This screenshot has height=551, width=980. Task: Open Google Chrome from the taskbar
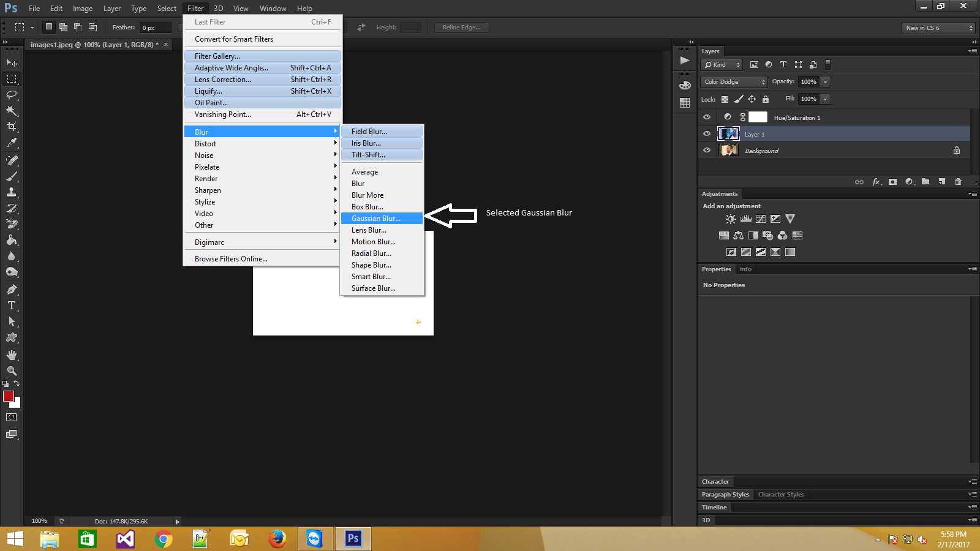tap(164, 539)
